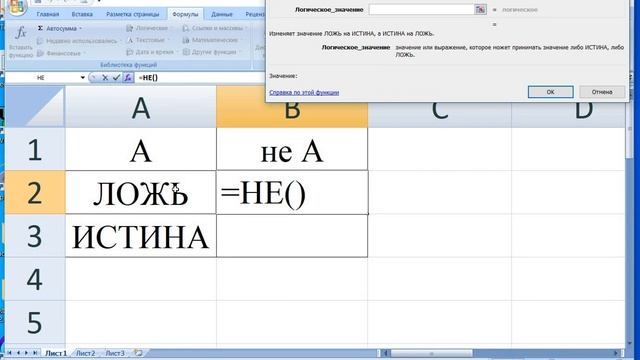This screenshot has width=640, height=360.
Task: Click cell B2 showing =НЕ()
Action: click(x=292, y=192)
